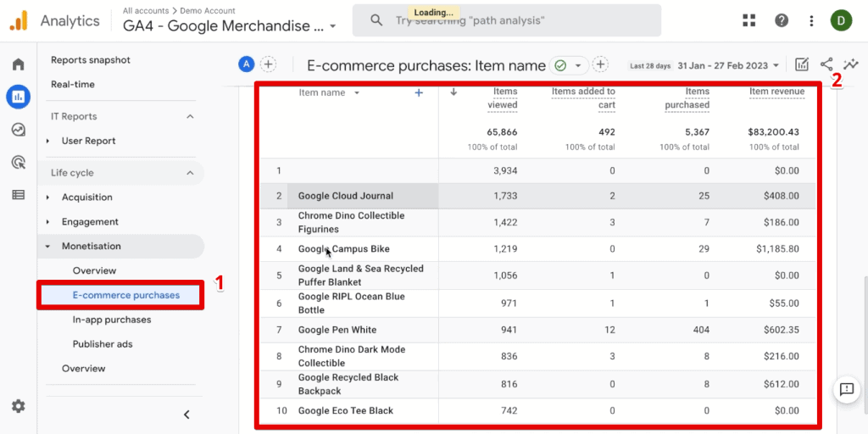Open the customise report icon
This screenshot has height=434, width=868.
[802, 64]
